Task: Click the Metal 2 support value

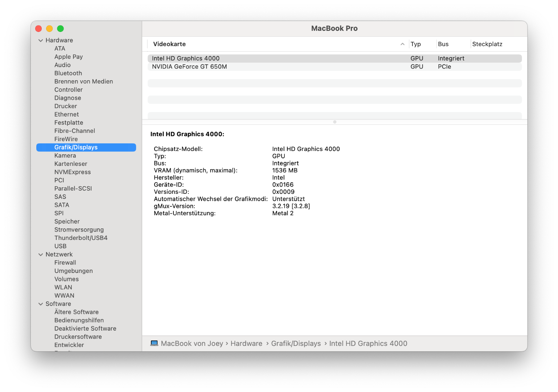Action: point(283,213)
